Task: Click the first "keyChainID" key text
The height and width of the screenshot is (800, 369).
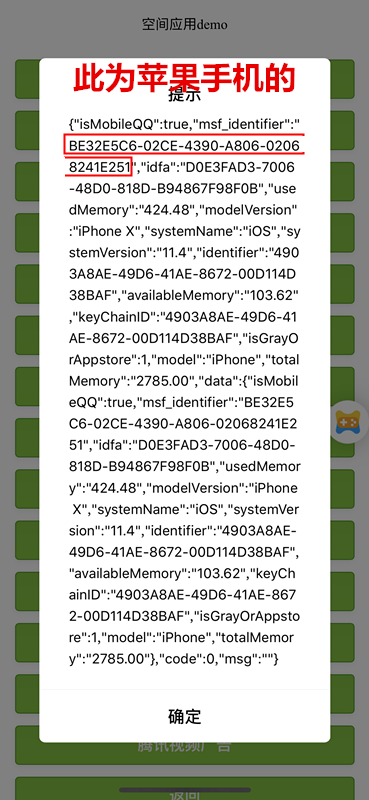Action: click(114, 317)
